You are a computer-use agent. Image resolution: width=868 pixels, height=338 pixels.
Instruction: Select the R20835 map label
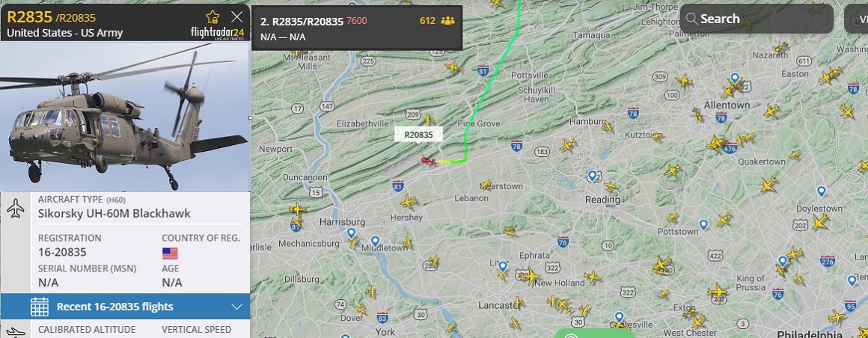point(418,135)
